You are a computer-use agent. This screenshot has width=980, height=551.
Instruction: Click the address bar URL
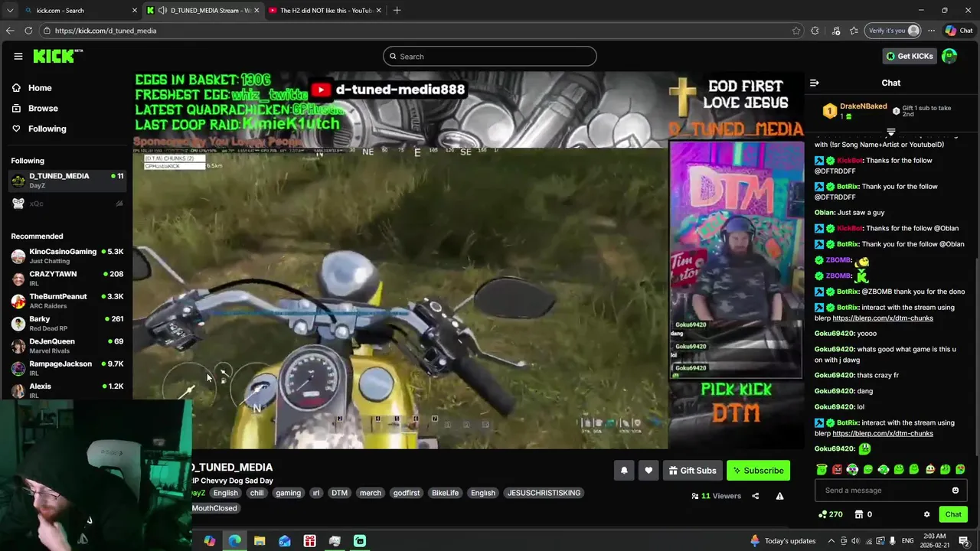pos(106,31)
